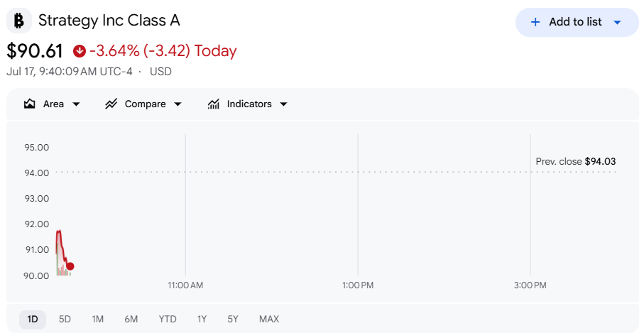Viewport: 644px width, 333px height.
Task: Switch to the 1M time range
Action: tap(98, 319)
